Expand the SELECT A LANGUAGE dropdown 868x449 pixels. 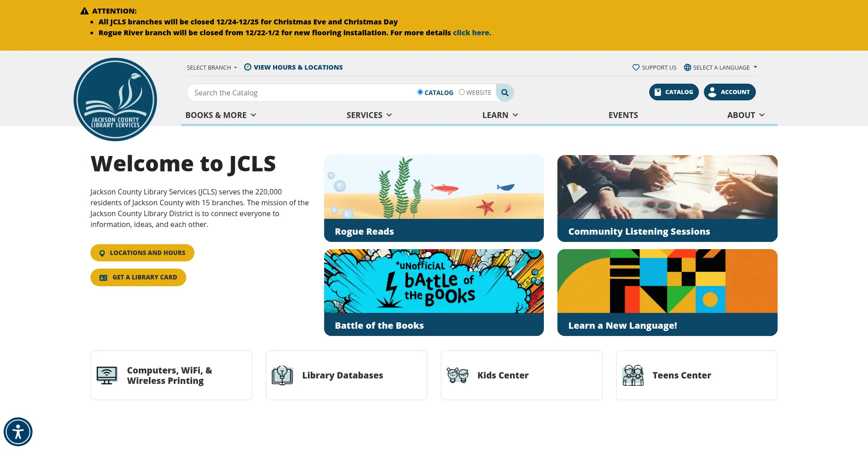click(x=721, y=67)
